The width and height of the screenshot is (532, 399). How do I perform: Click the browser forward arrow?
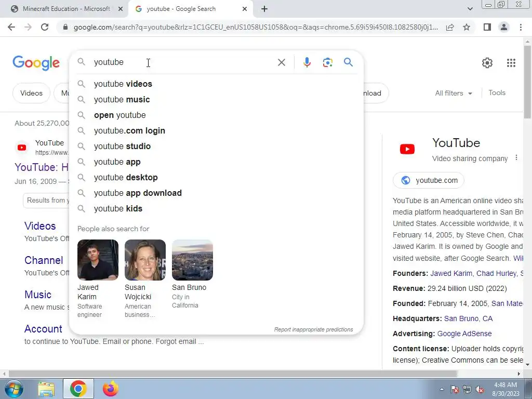tap(28, 27)
